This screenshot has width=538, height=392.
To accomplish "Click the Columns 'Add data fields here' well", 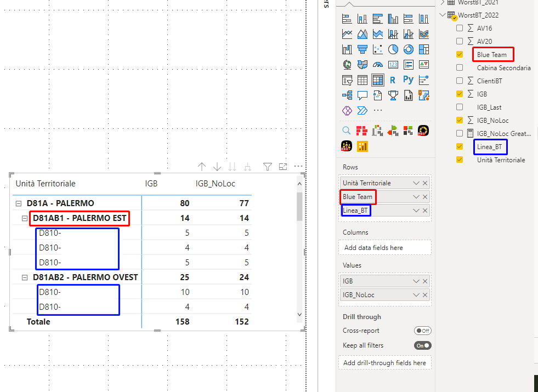I will tap(384, 248).
